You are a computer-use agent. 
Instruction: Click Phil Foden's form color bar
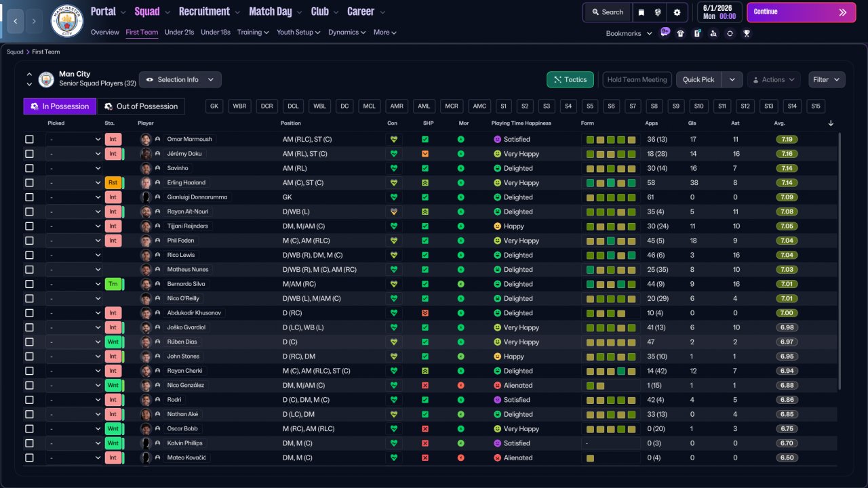(x=610, y=241)
